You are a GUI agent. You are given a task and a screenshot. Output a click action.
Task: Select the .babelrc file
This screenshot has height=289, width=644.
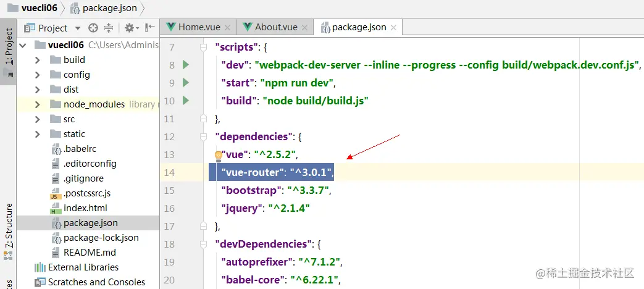(x=80, y=149)
